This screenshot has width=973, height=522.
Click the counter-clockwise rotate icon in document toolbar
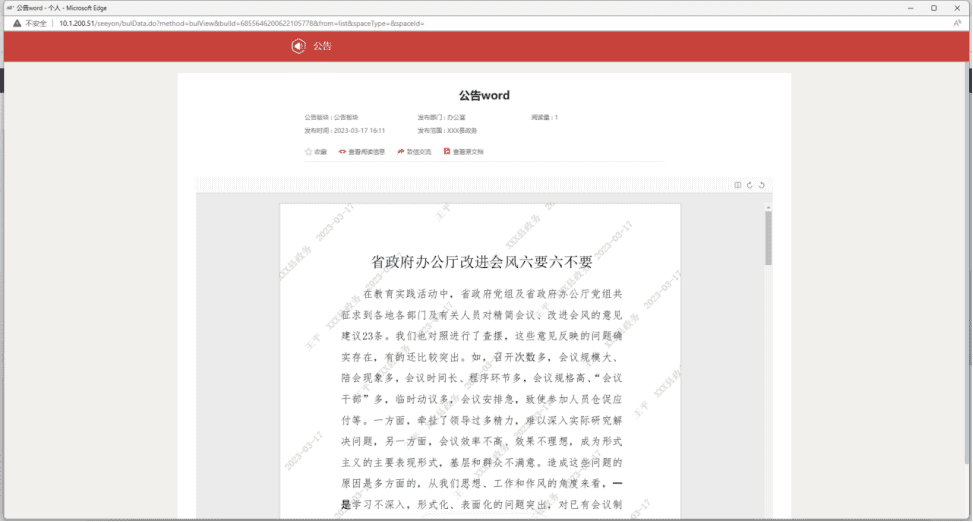click(x=762, y=185)
